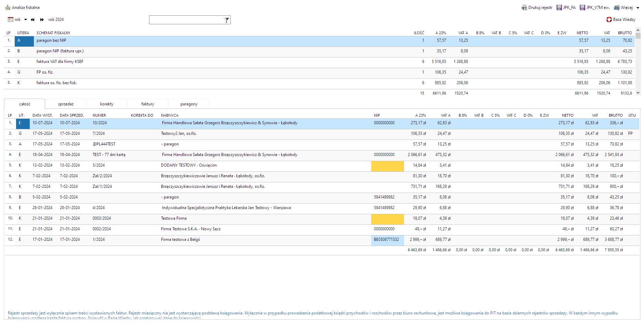Viewport: 644px width, 323px height.
Task: Click the funnel filter icon in search box
Action: (x=226, y=20)
